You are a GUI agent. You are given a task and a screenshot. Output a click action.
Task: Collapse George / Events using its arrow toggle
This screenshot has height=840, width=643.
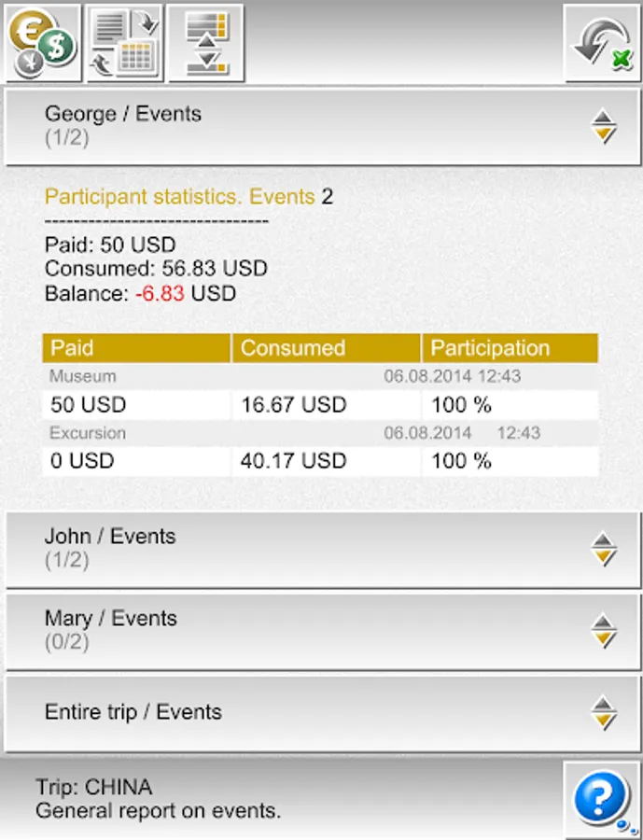click(604, 126)
